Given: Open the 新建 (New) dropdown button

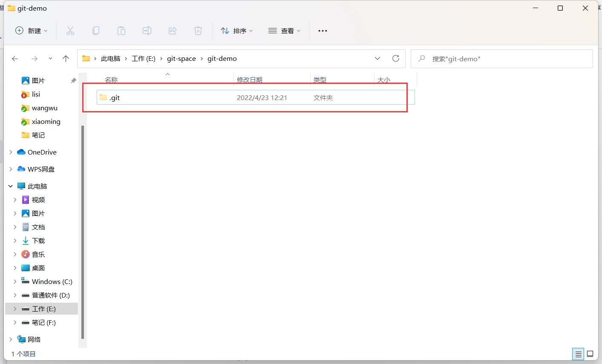Looking at the screenshot, I should click(x=31, y=31).
